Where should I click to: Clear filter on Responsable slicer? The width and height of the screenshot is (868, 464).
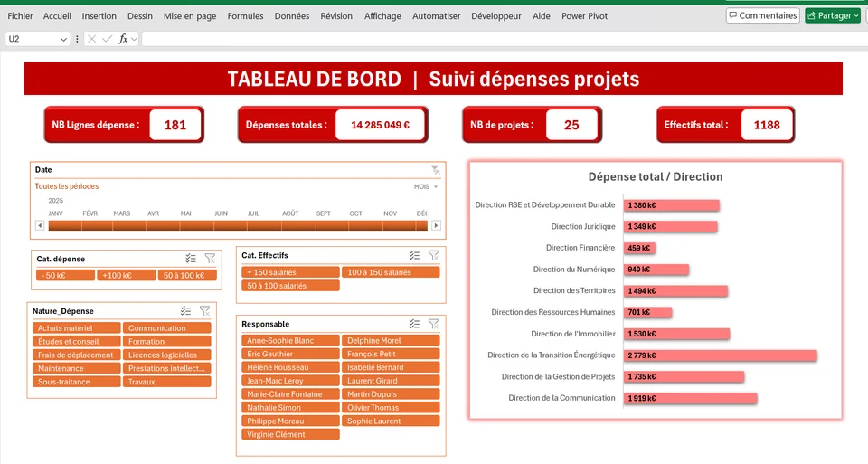pyautogui.click(x=433, y=324)
